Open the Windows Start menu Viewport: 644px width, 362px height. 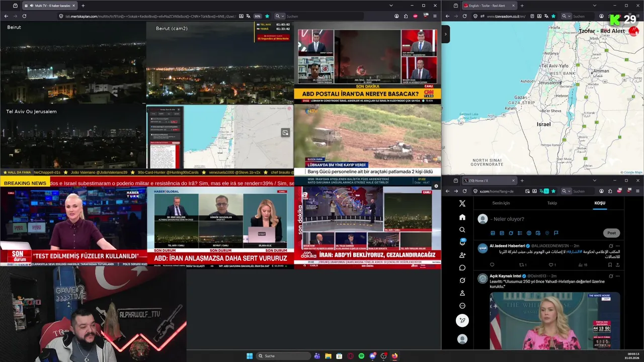click(x=250, y=356)
